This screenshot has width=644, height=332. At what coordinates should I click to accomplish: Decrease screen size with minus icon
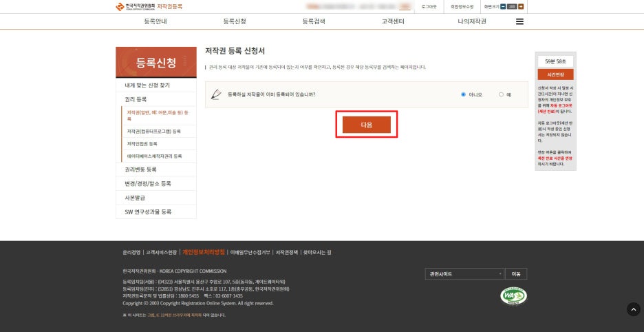(x=503, y=7)
